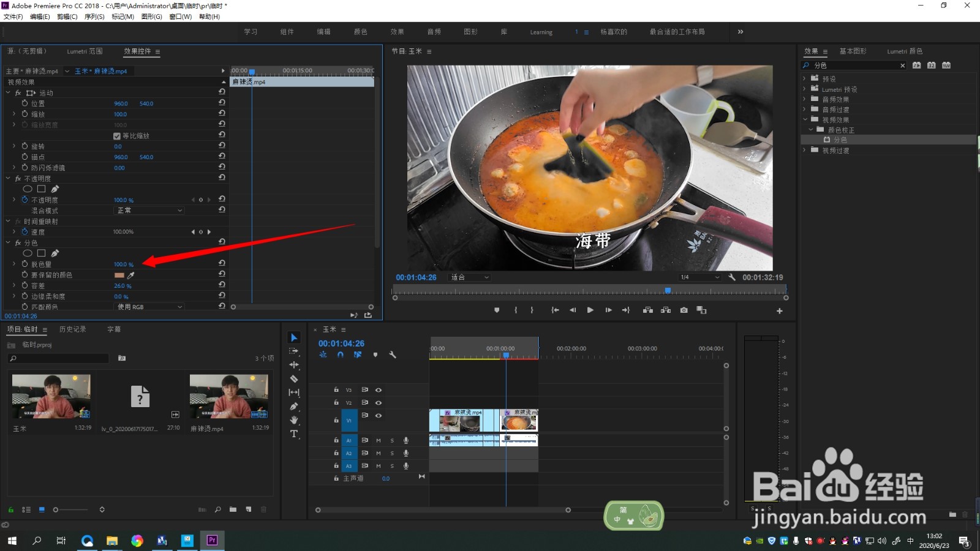Collapse the 运动 motion effect group
Screen dimensions: 980x551
pos(9,93)
